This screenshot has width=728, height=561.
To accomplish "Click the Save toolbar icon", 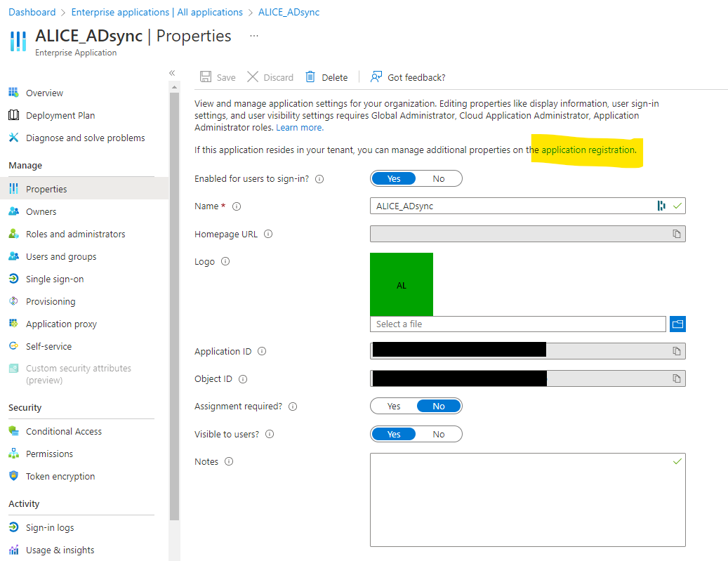I will 206,77.
